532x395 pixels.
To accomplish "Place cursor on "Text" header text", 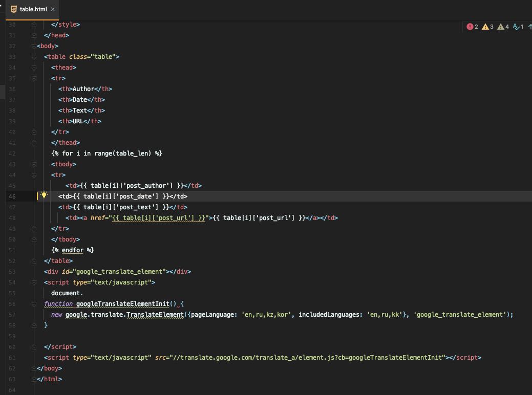I will coord(80,110).
